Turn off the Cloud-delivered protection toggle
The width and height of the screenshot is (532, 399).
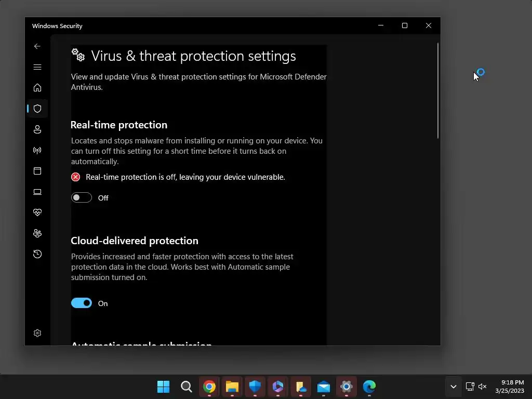coord(82,303)
